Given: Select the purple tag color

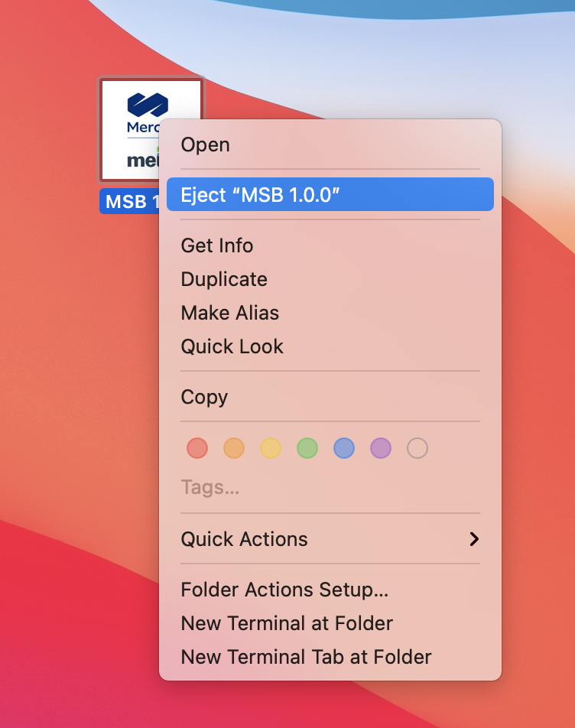Looking at the screenshot, I should [381, 448].
